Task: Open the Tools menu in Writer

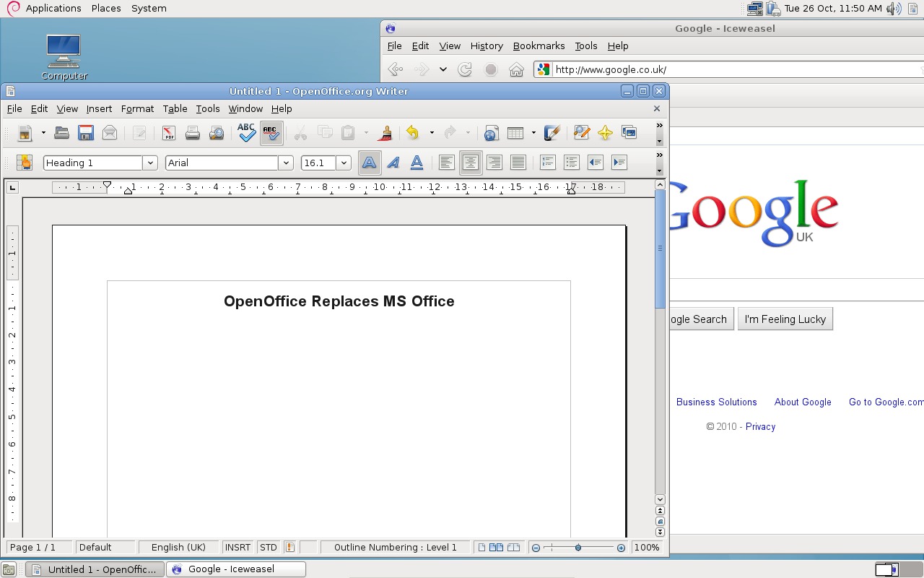Action: click(208, 108)
